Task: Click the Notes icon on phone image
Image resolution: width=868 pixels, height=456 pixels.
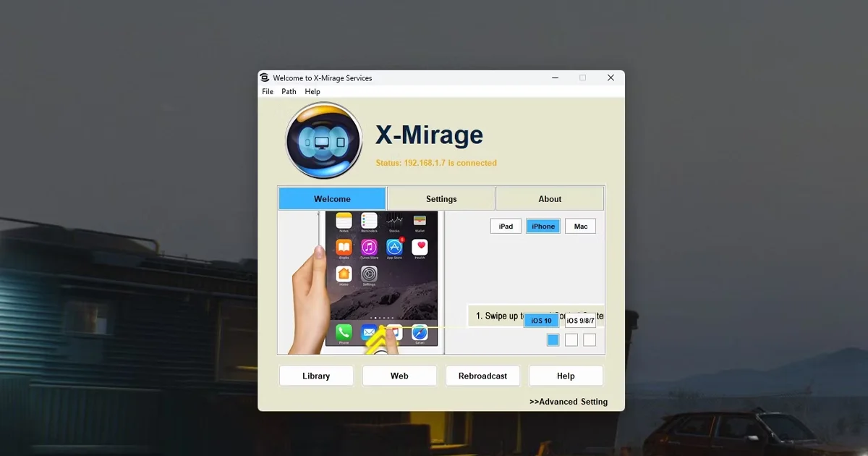Action: pyautogui.click(x=344, y=221)
